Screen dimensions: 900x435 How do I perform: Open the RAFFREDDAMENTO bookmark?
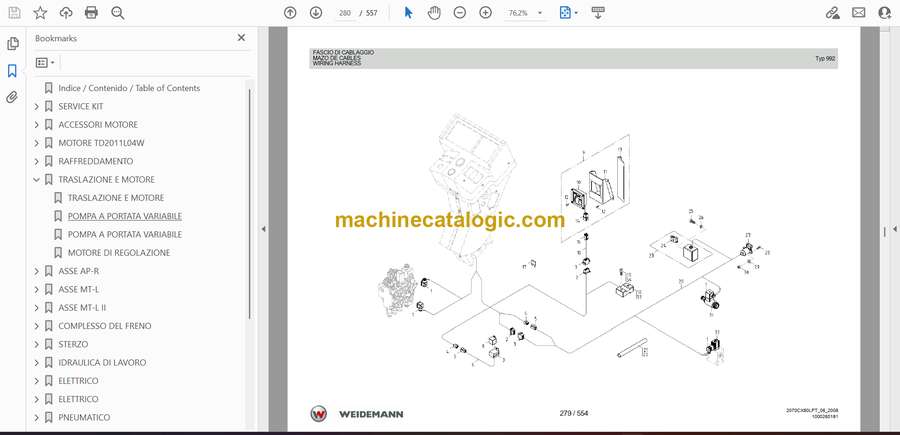[x=95, y=161]
